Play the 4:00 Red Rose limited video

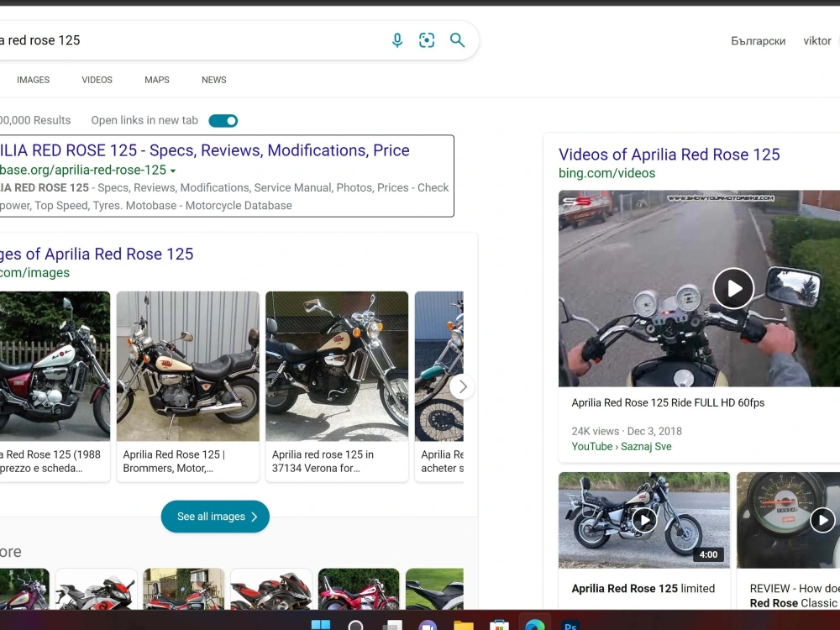pyautogui.click(x=644, y=520)
